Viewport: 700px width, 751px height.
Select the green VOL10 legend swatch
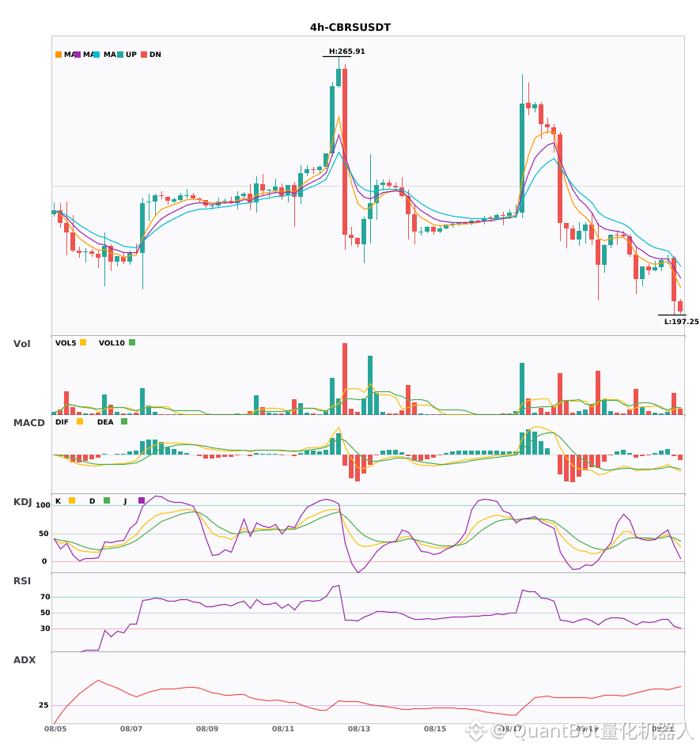coord(132,342)
